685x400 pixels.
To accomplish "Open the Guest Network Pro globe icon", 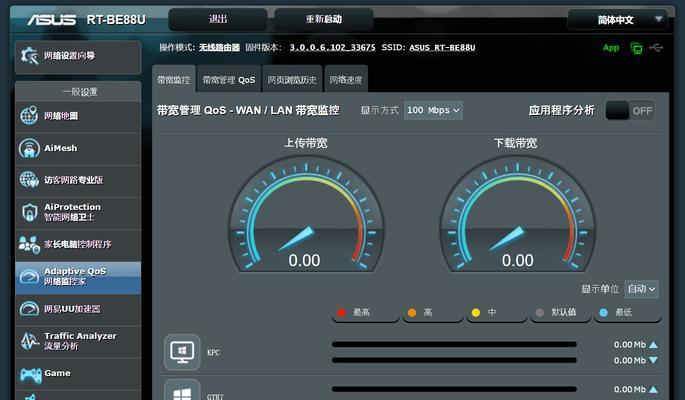I will click(29, 180).
